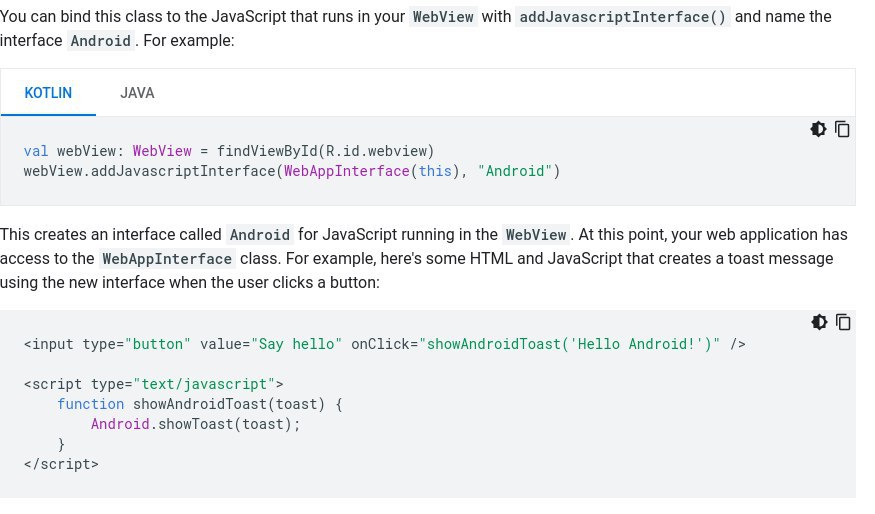Click the WebAppInterface inline code in paragraph
This screenshot has height=514, width=875.
tap(167, 259)
